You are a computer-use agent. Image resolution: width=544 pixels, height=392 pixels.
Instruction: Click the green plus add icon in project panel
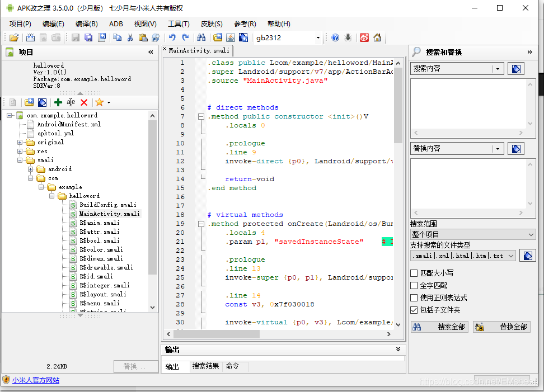click(x=58, y=102)
